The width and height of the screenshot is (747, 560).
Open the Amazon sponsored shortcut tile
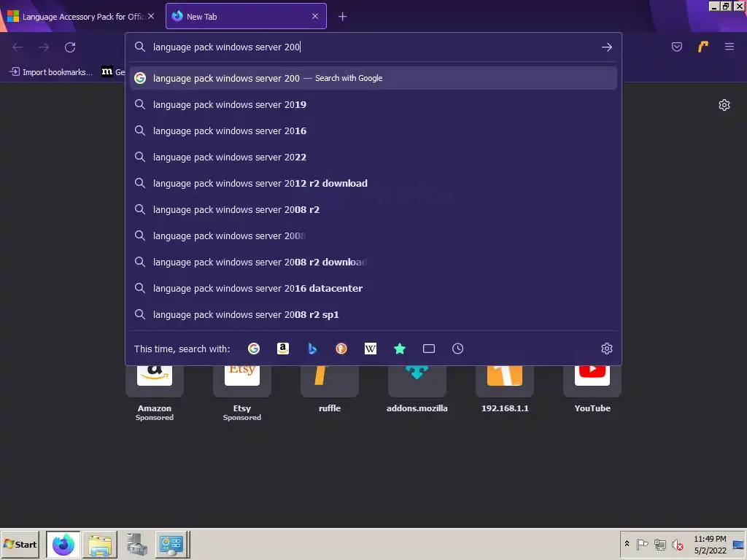click(x=155, y=393)
